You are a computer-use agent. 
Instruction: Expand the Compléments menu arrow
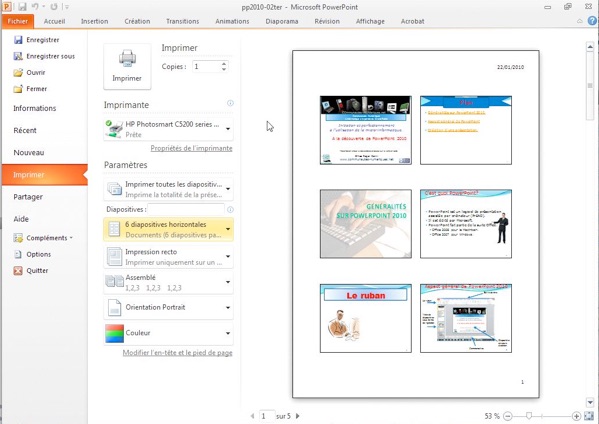[x=71, y=238]
